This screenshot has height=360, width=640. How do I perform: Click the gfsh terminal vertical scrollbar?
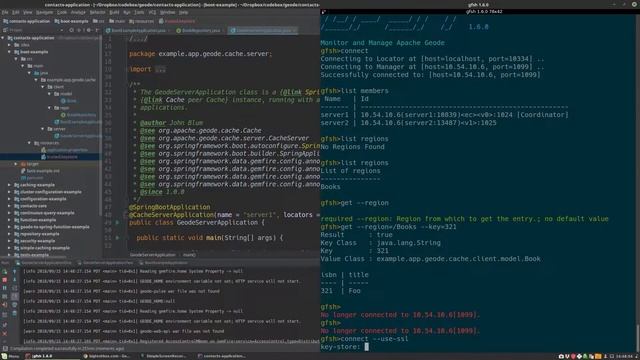(x=638, y=338)
